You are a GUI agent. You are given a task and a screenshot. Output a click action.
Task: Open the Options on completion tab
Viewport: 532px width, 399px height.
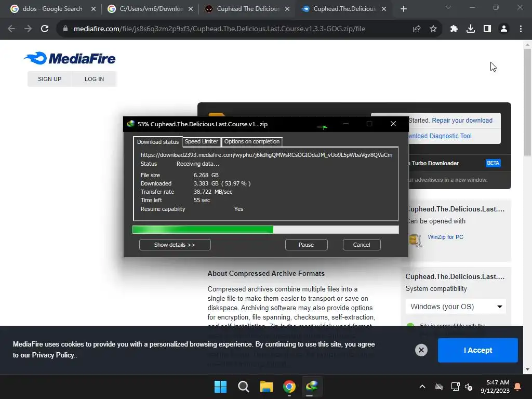pos(252,141)
